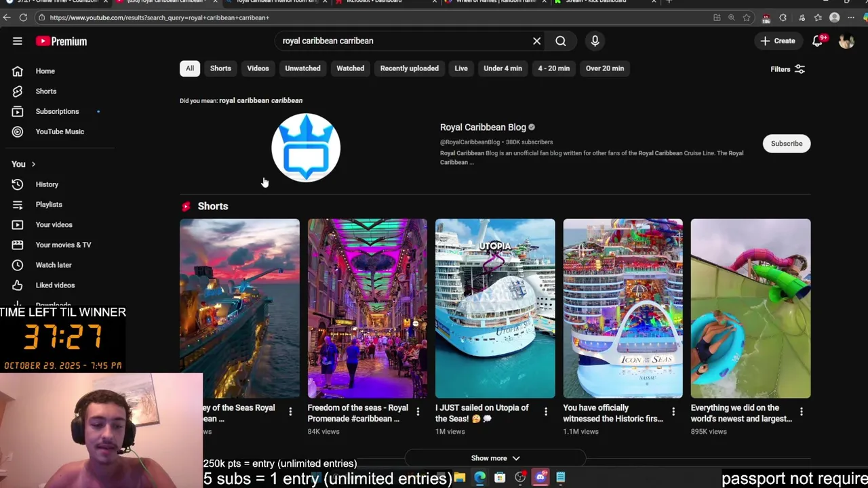Click the magnifier search button
This screenshot has width=868, height=488.
pyautogui.click(x=561, y=41)
